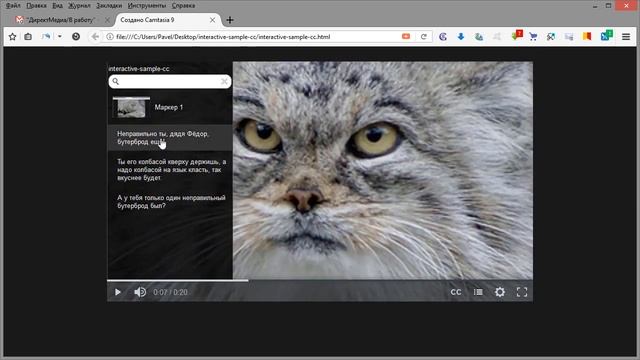The width and height of the screenshot is (640, 360).
Task: Select caption 'Ты его колбасой кверху держишь'
Action: point(170,170)
